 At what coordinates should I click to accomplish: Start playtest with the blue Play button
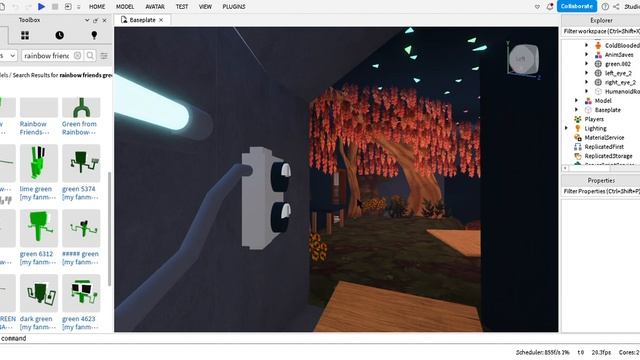tap(41, 7)
